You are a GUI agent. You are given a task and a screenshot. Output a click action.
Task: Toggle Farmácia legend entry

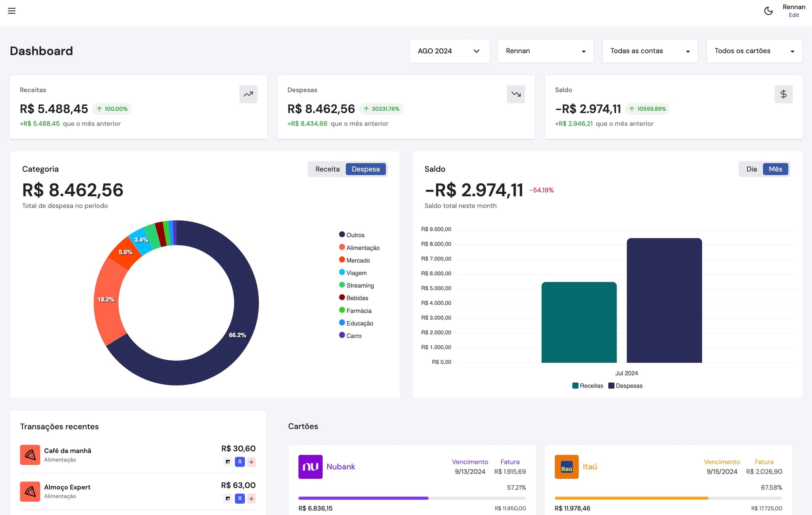click(x=355, y=311)
